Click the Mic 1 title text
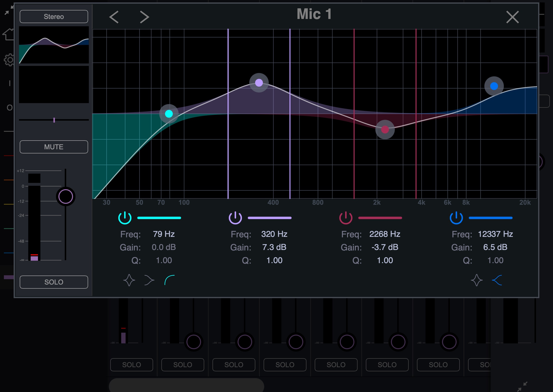553x392 pixels. tap(314, 14)
